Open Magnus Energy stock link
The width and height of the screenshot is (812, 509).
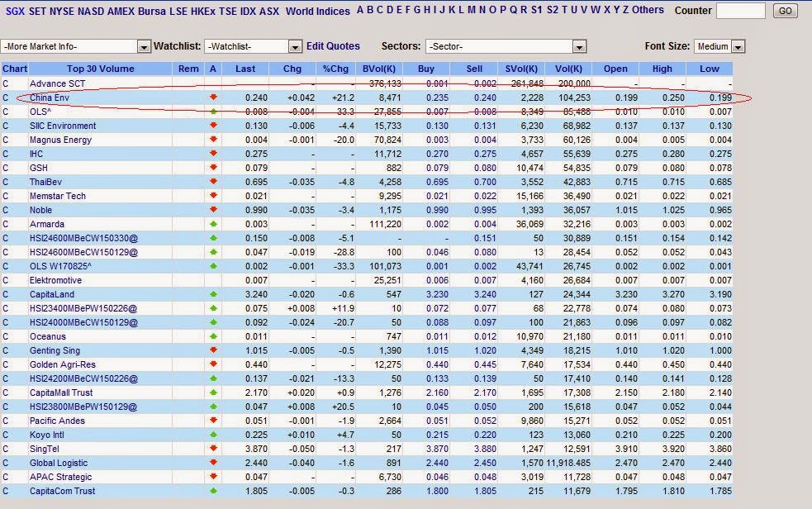pos(60,140)
